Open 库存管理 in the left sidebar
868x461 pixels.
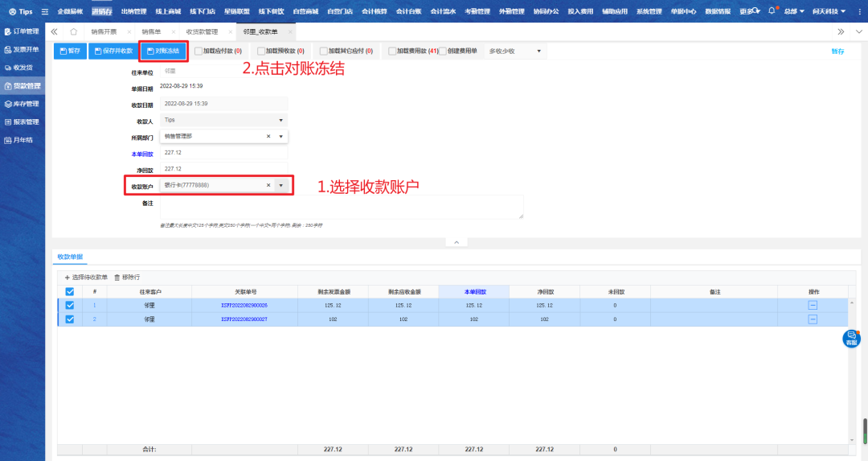tap(23, 104)
